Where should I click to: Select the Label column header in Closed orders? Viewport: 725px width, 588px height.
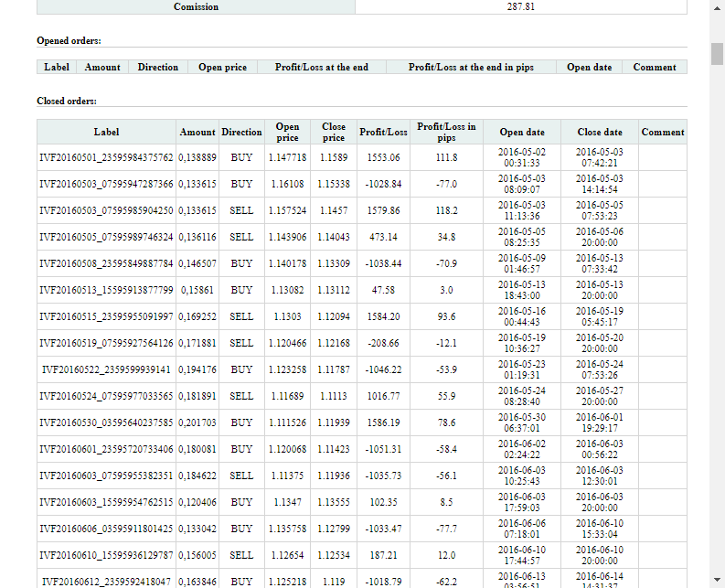click(106, 132)
